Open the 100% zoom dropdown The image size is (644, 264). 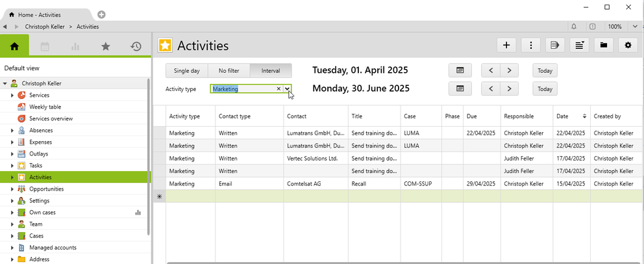click(x=635, y=26)
